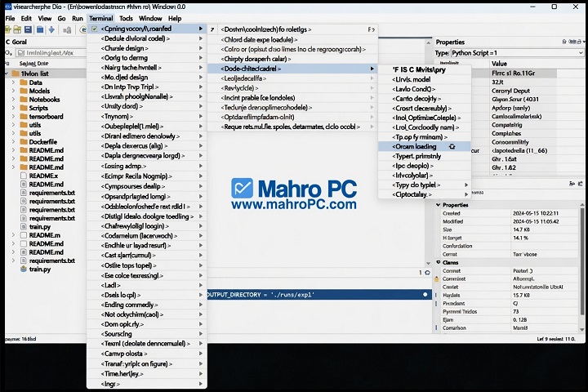
Task: Click the Flrrc s1 Ro.11Gr value cell
Action: pyautogui.click(x=523, y=73)
